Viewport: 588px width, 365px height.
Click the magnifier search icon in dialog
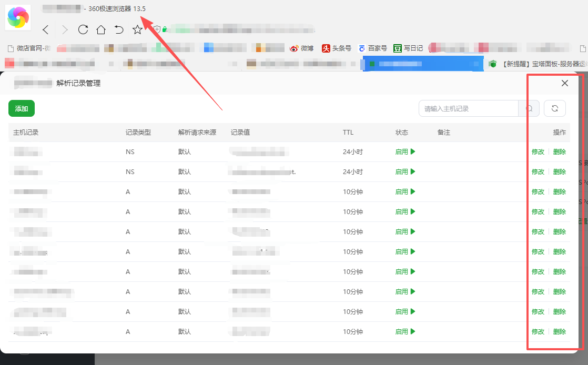click(x=529, y=108)
